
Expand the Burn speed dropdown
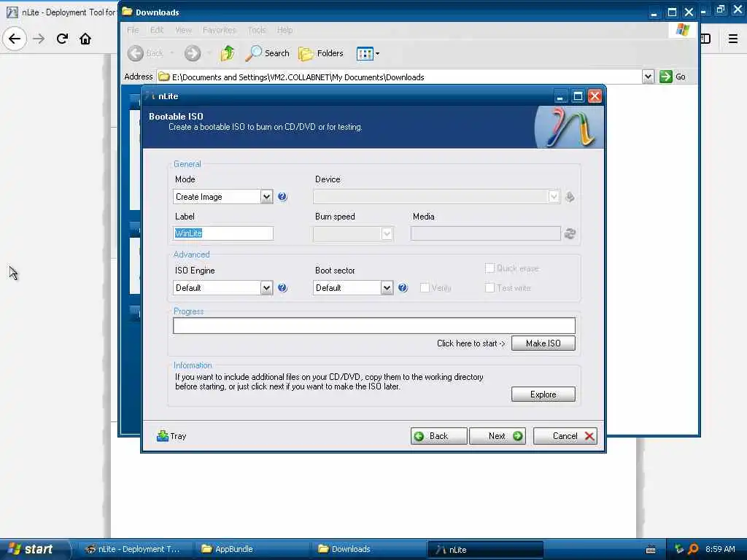[387, 233]
